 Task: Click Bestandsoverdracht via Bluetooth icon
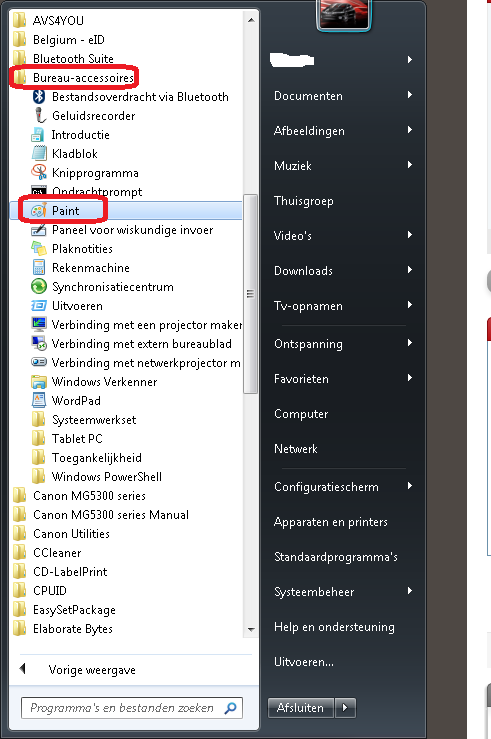[x=39, y=97]
